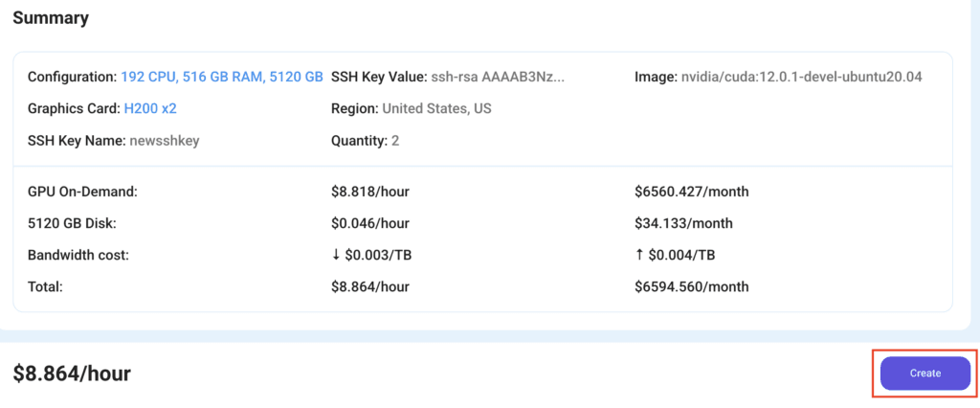Click the large $8.864/hour footer price

click(x=72, y=374)
